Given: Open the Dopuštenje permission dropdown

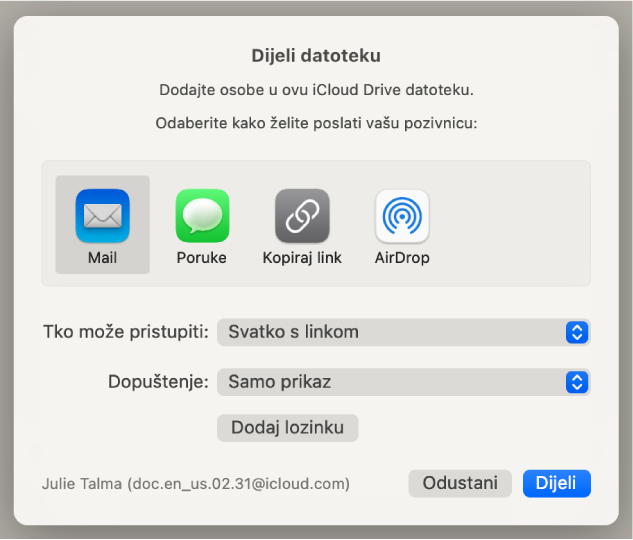Looking at the screenshot, I should [x=404, y=382].
